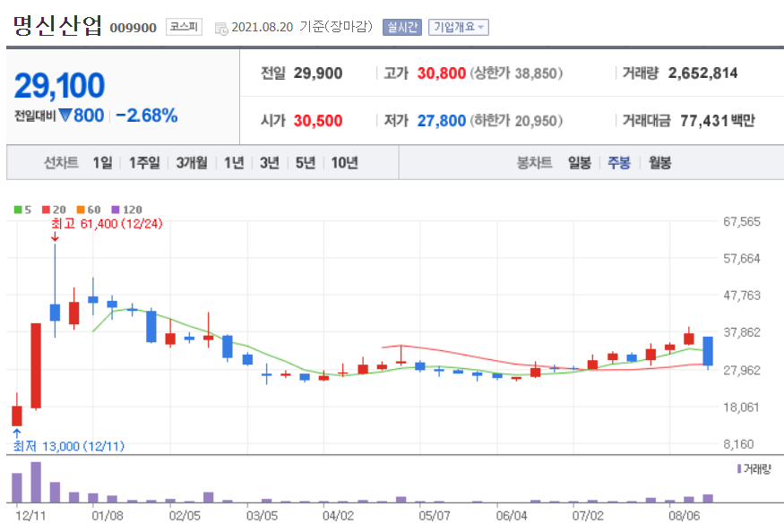Click the purple 거래량 legend marker

click(x=739, y=468)
